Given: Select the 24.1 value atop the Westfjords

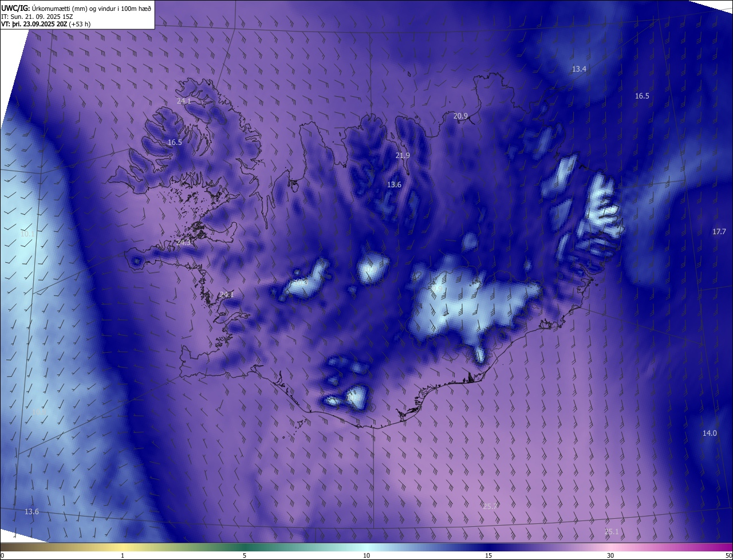Looking at the screenshot, I should (x=184, y=101).
